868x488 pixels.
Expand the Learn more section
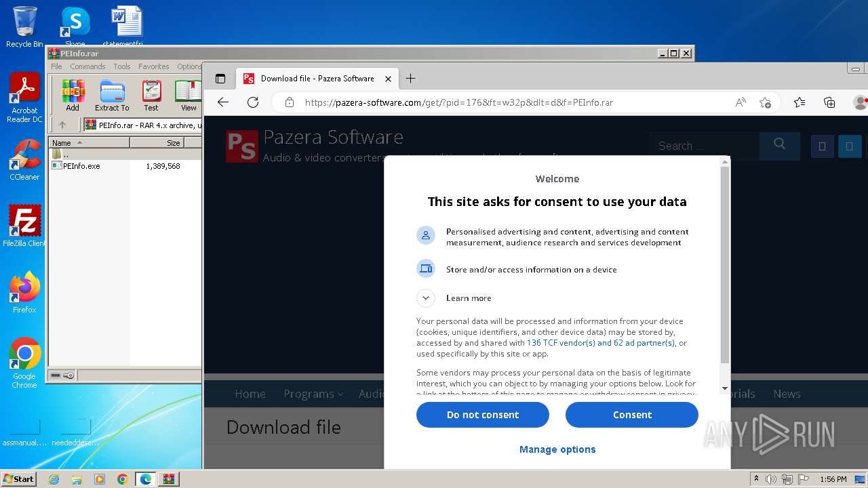click(425, 298)
